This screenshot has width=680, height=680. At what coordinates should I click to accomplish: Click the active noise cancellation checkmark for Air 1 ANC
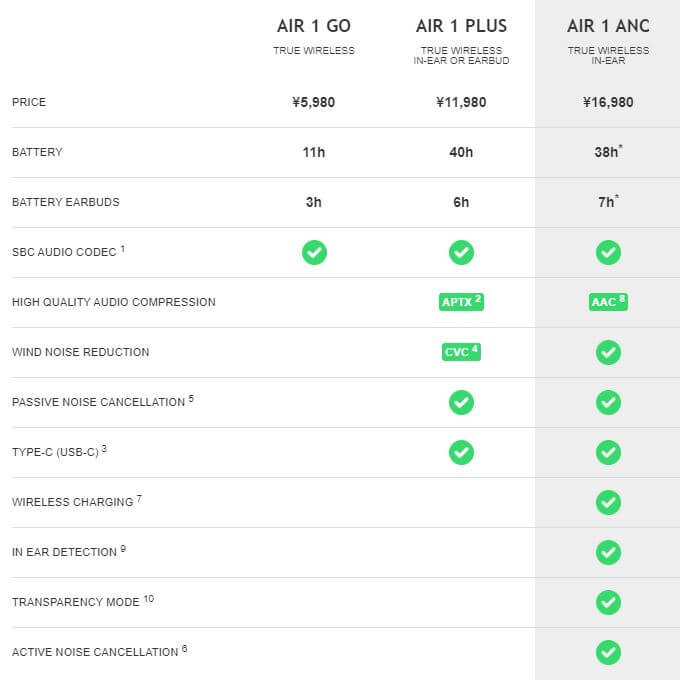(x=608, y=652)
